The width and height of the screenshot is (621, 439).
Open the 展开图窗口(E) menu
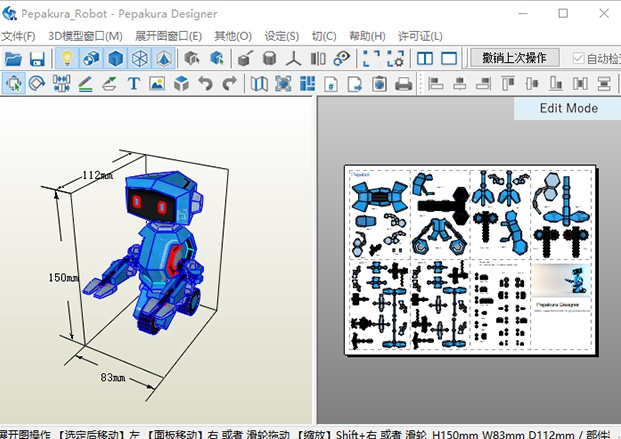(168, 36)
